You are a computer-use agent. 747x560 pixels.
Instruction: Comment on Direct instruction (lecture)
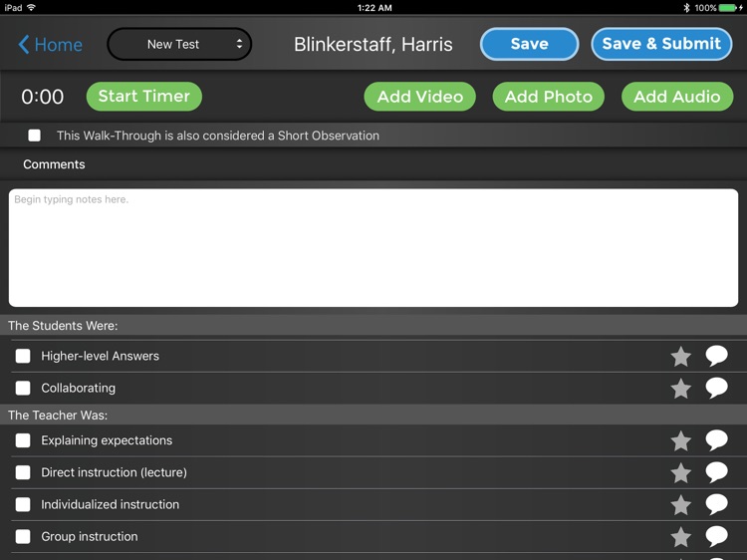(716, 472)
